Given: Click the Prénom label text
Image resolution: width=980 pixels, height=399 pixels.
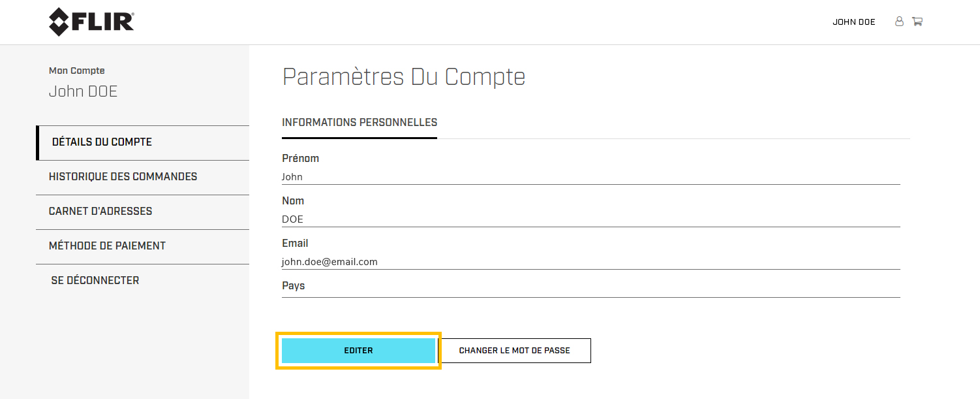Looking at the screenshot, I should (x=300, y=159).
